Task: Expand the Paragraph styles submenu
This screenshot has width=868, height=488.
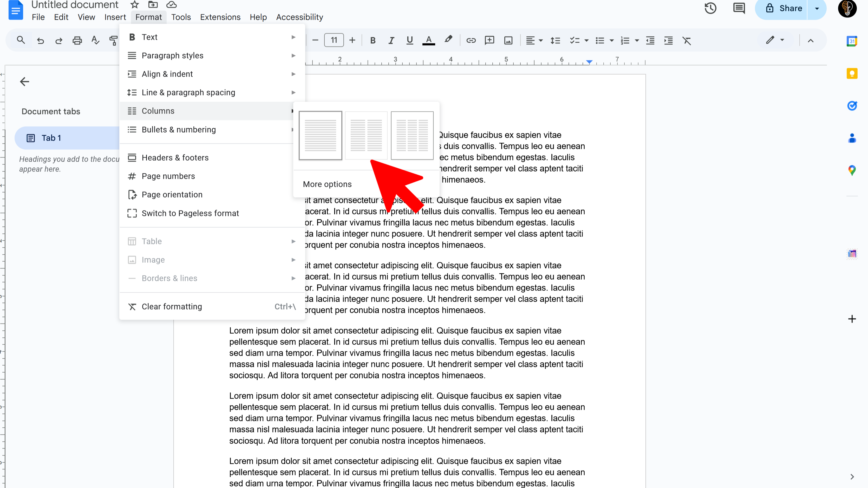Action: coord(212,56)
